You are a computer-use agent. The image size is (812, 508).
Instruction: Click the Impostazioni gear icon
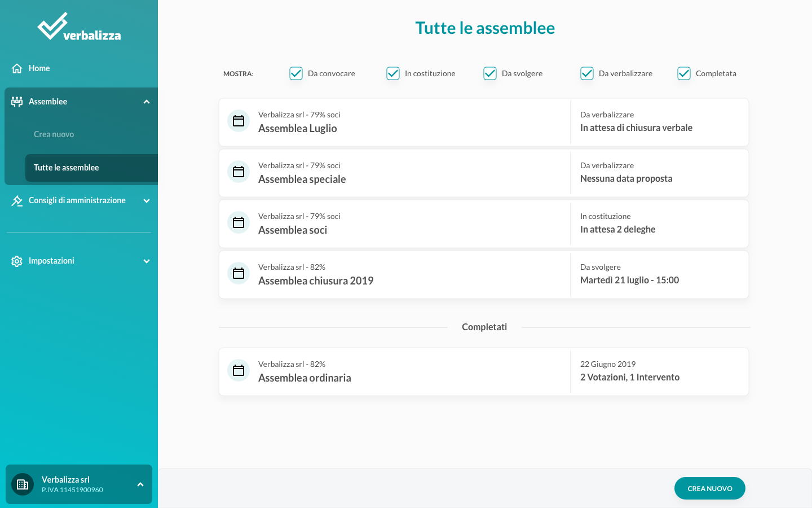[x=17, y=261]
